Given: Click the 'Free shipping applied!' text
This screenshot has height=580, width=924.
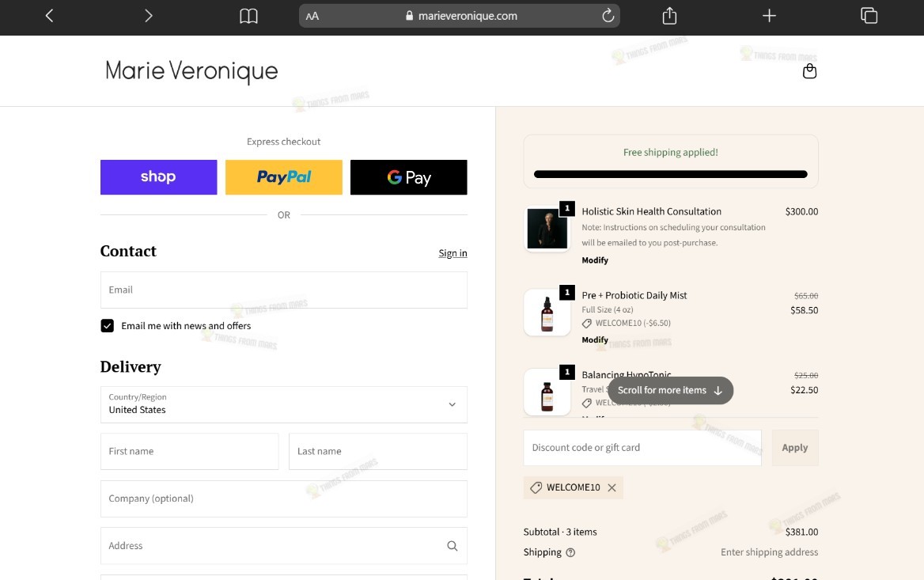Looking at the screenshot, I should point(671,152).
